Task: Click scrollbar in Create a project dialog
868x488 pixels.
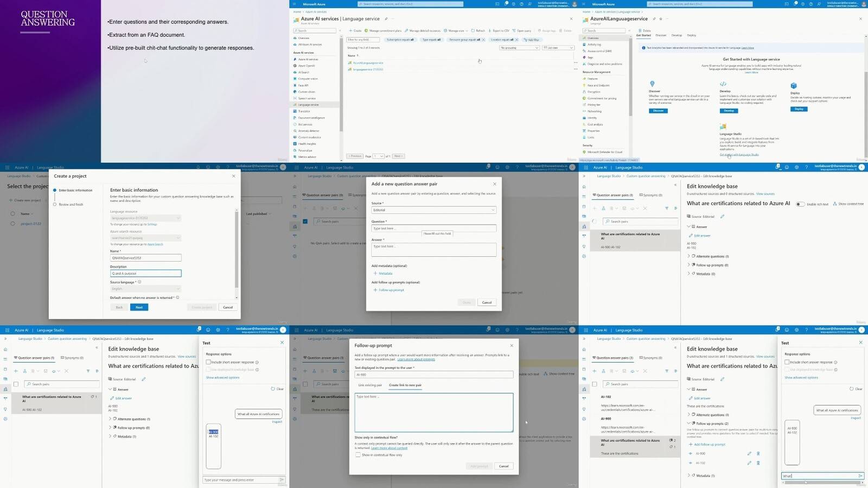Action: (x=237, y=249)
